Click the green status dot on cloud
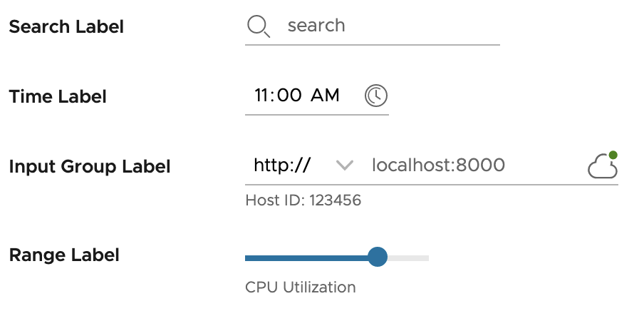This screenshot has width=644, height=311. coord(613,155)
